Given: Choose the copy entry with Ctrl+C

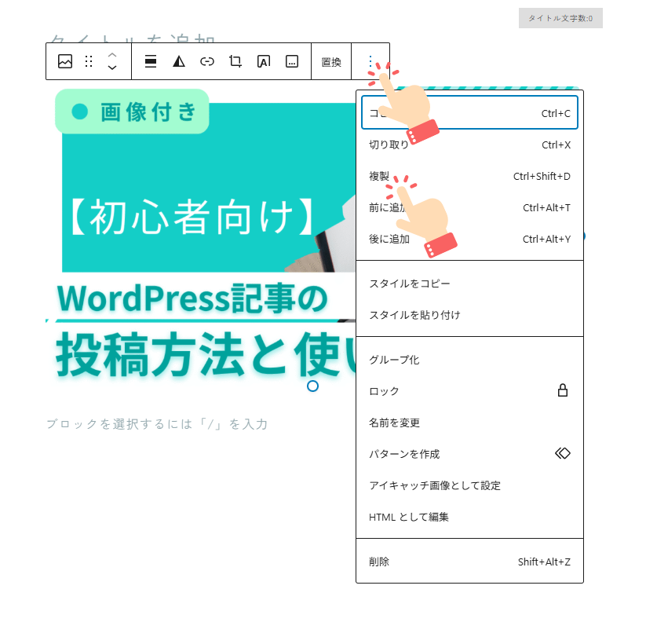Looking at the screenshot, I should tap(469, 113).
